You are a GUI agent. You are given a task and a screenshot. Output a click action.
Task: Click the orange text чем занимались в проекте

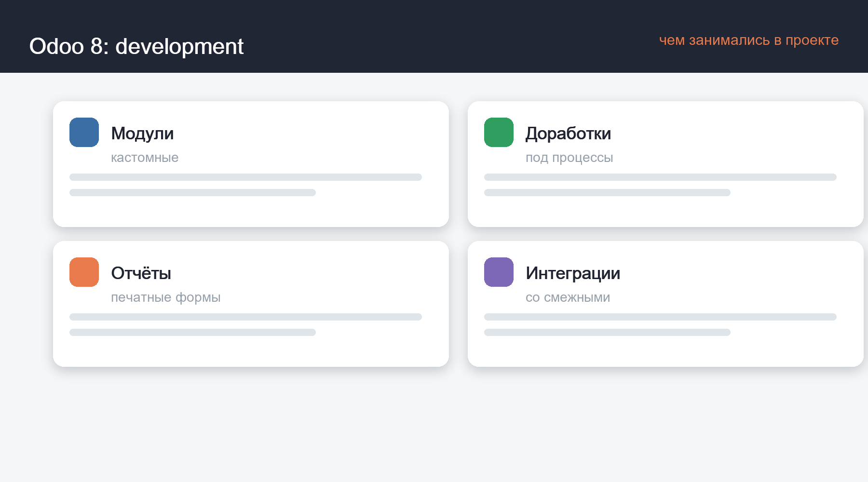(749, 40)
